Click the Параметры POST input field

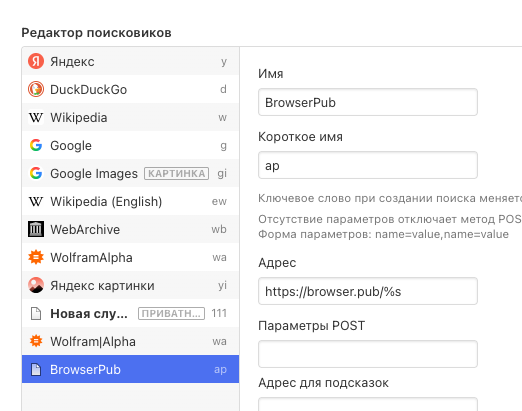368,354
